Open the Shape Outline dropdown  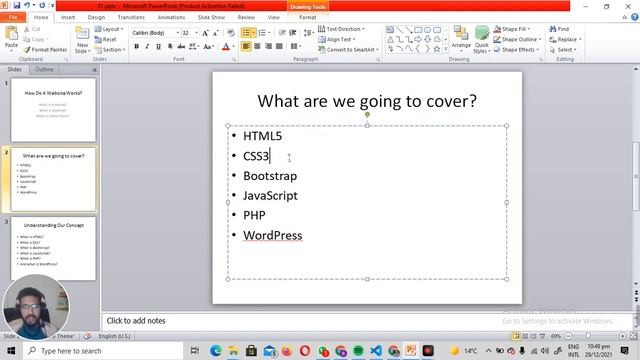pos(517,40)
